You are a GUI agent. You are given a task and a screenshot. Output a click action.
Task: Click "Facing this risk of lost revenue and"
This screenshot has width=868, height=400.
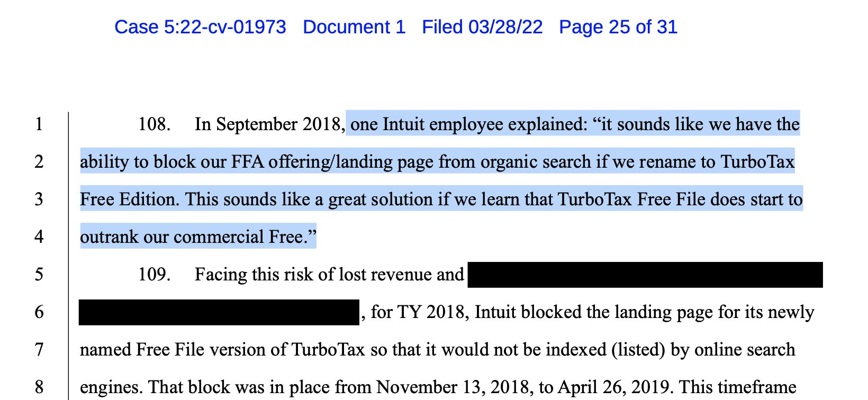tap(329, 275)
